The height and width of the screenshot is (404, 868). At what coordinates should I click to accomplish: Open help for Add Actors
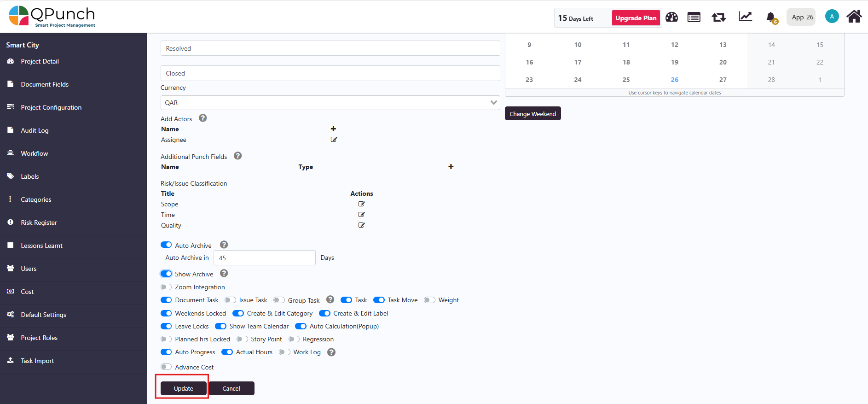(203, 118)
